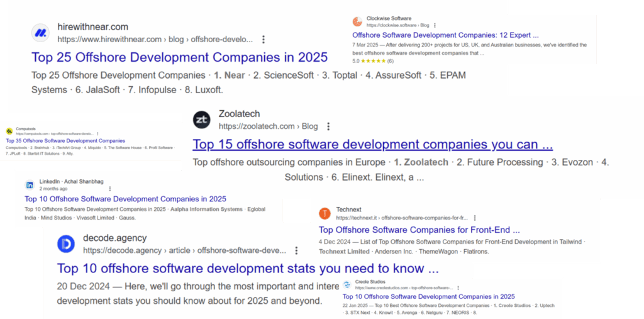Click the '2 months ago' timestamp
The height and width of the screenshot is (319, 644).
coord(53,189)
